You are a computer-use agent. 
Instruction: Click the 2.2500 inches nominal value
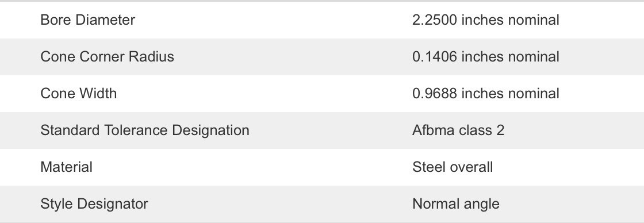click(x=485, y=20)
